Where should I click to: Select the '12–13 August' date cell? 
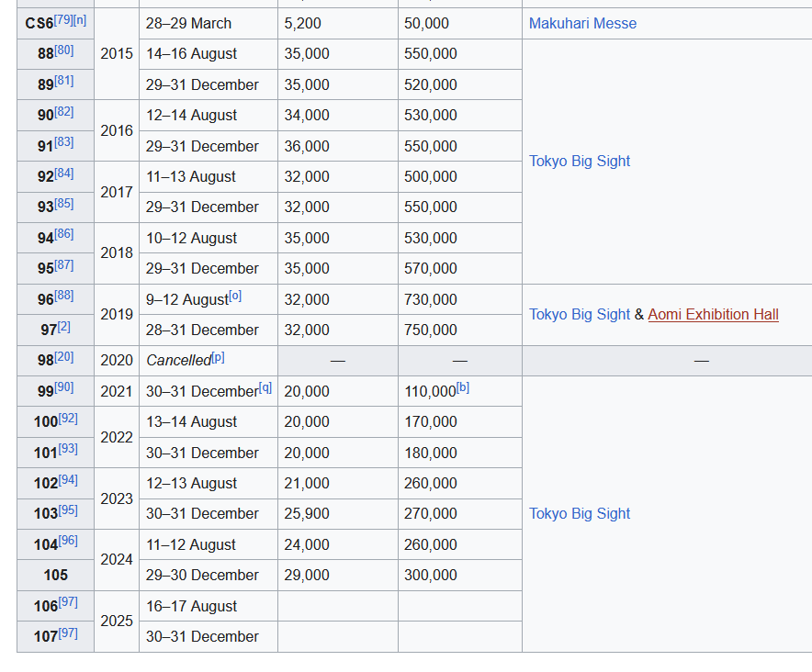[x=209, y=483]
